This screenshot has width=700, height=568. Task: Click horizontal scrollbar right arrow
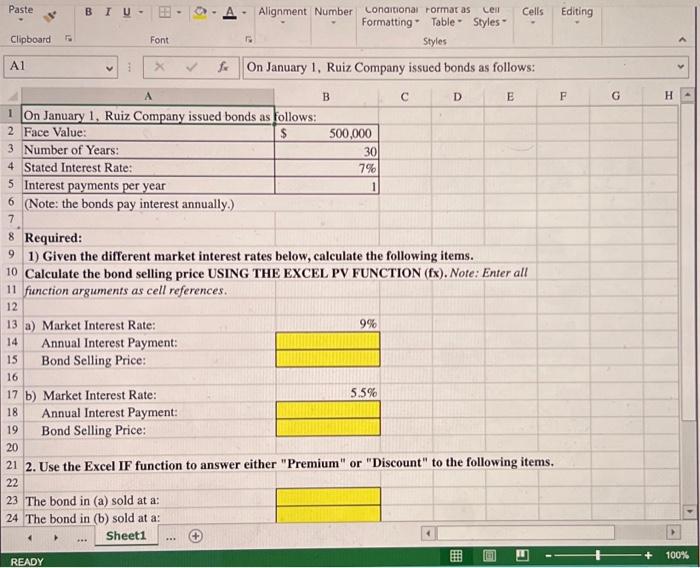673,532
